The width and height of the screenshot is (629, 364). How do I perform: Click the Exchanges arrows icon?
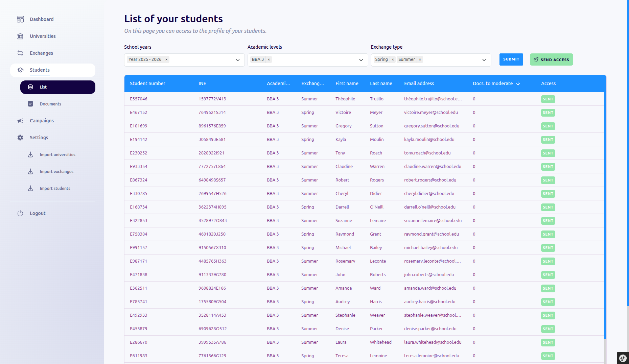click(x=20, y=53)
